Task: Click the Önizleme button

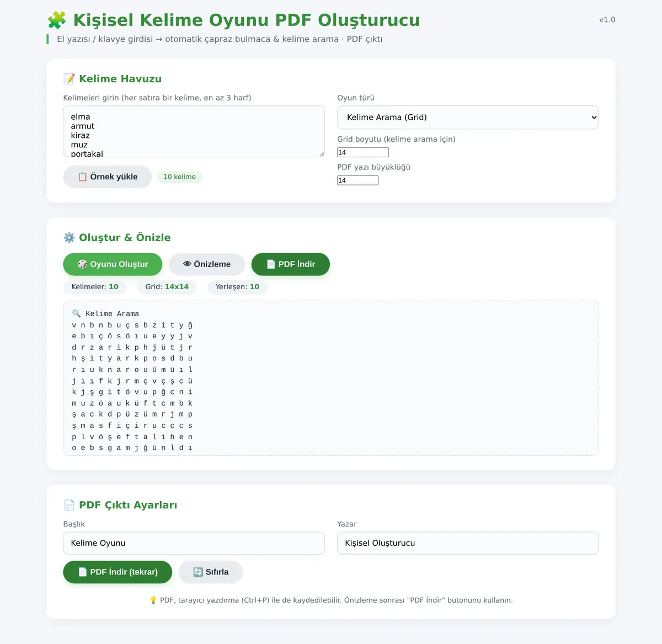Action: [x=207, y=264]
